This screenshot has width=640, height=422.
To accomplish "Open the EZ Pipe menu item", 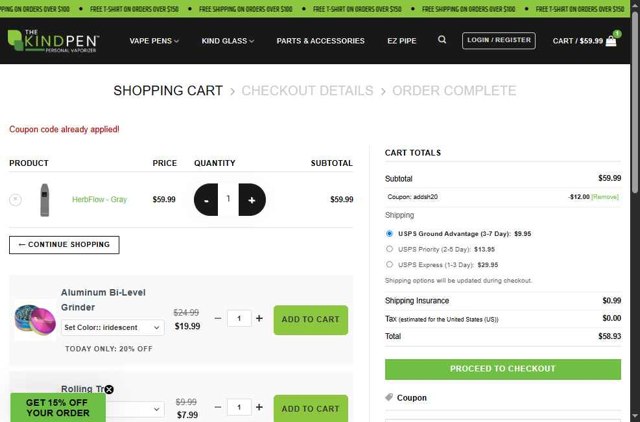I will (402, 41).
